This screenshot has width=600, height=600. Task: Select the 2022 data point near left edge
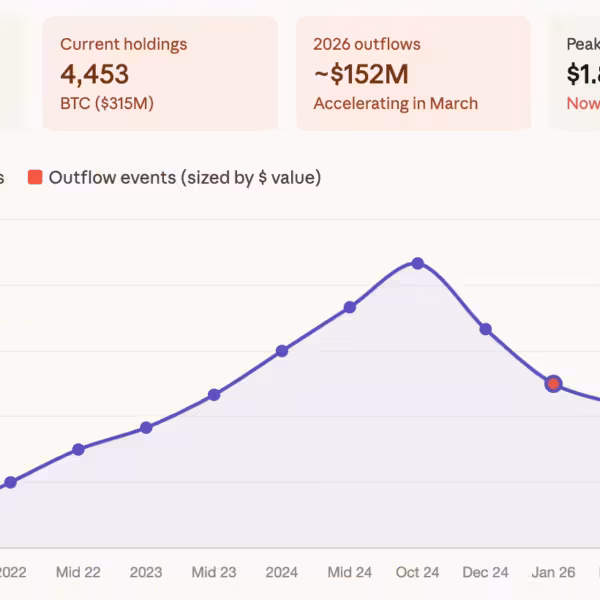[10, 482]
